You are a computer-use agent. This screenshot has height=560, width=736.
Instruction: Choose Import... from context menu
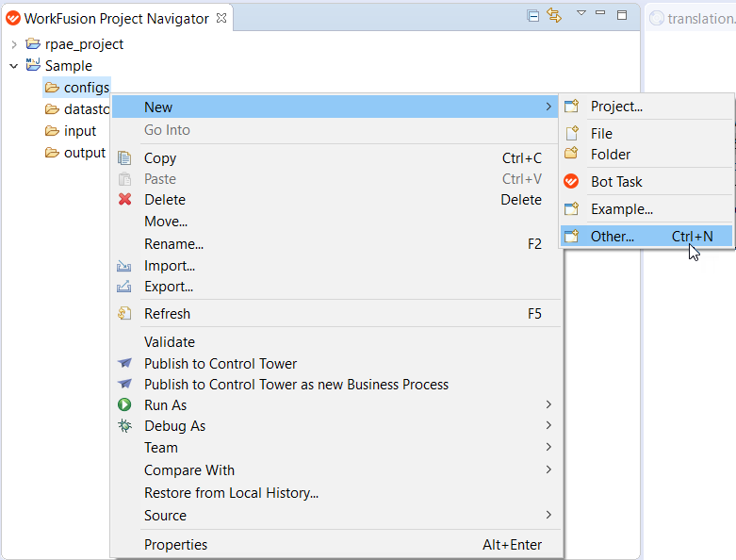335,266
